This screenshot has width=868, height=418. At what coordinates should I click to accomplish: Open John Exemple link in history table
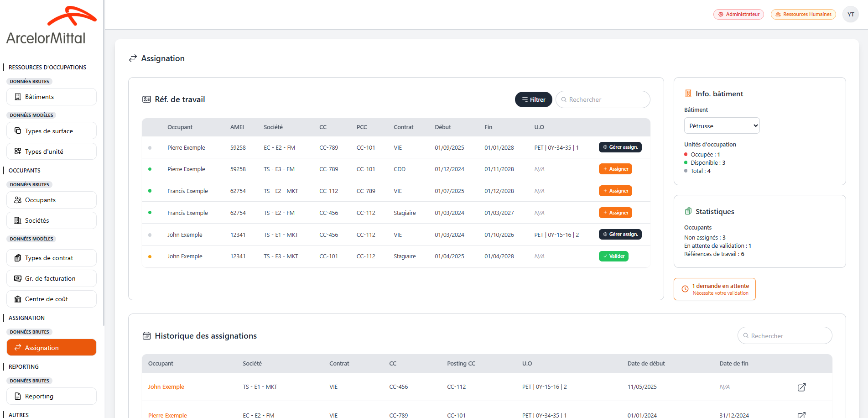click(166, 387)
